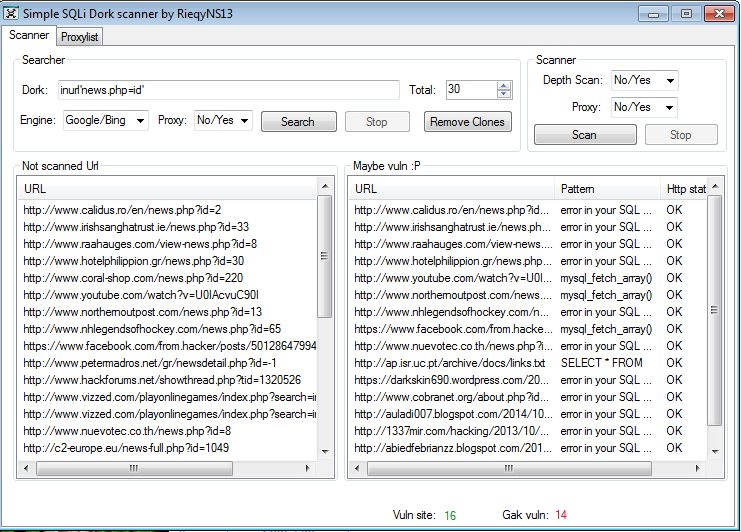Click the Maybe vuln list horizontal scrollbar thumb
This screenshot has height=532, width=741.
(x=509, y=468)
